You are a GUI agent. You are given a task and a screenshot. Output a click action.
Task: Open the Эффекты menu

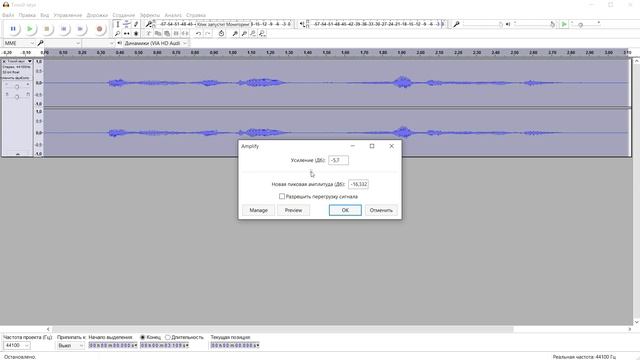150,15
